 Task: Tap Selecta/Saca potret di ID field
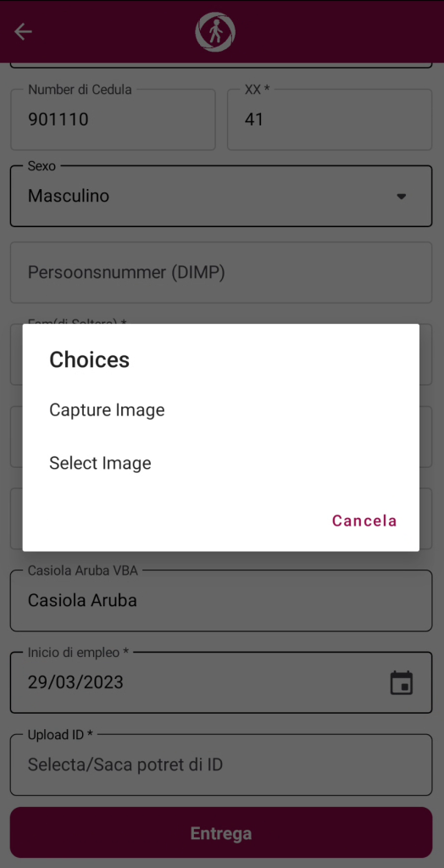[221, 765]
